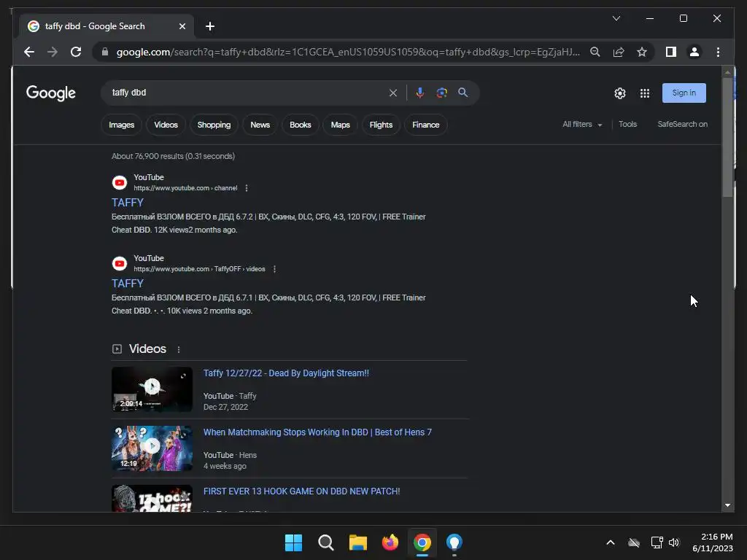Filter results by News

(x=260, y=125)
